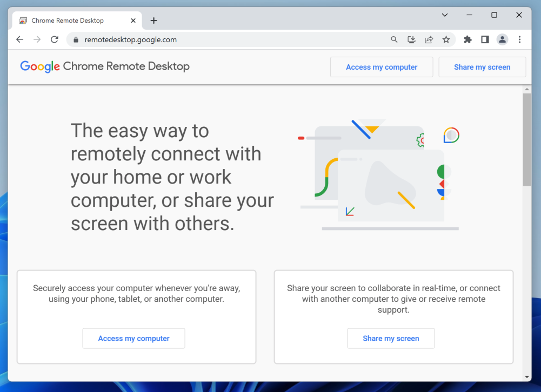541x392 pixels.
Task: Open the Chrome profile avatar
Action: coord(503,39)
